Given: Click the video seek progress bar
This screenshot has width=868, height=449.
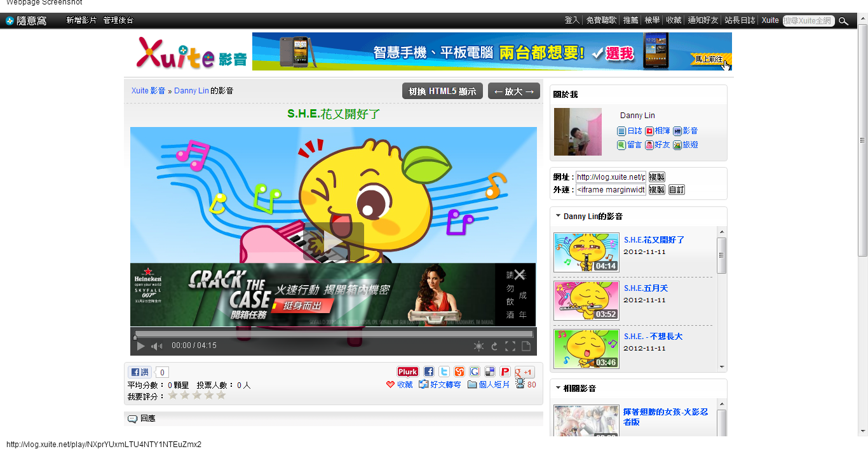Looking at the screenshot, I should click(x=334, y=333).
